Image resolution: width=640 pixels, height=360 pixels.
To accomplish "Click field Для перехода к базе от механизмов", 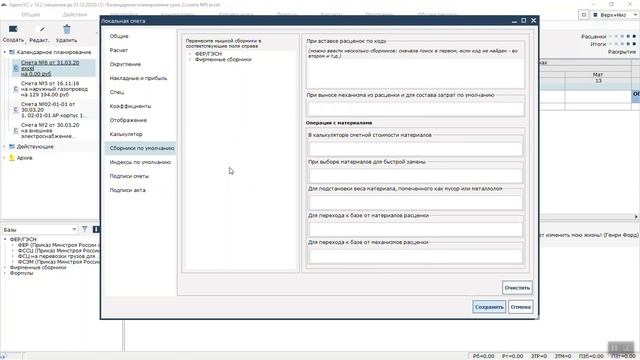I will tap(416, 256).
